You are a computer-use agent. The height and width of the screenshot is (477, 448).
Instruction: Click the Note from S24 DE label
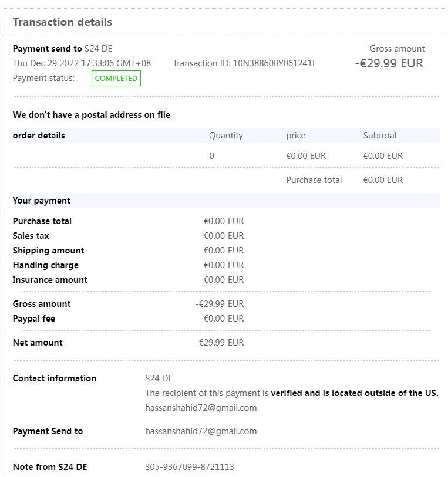pyautogui.click(x=50, y=467)
